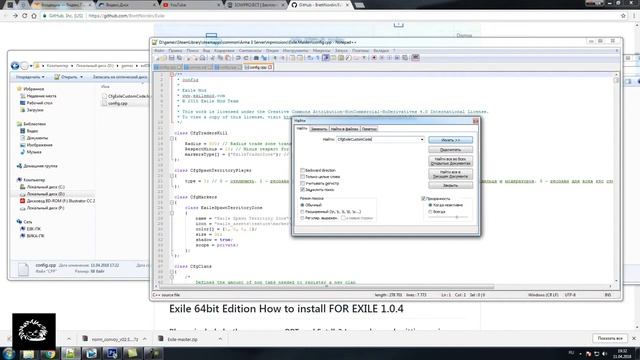
Task: Enable the Только целые слова checkbox
Action: click(302, 177)
